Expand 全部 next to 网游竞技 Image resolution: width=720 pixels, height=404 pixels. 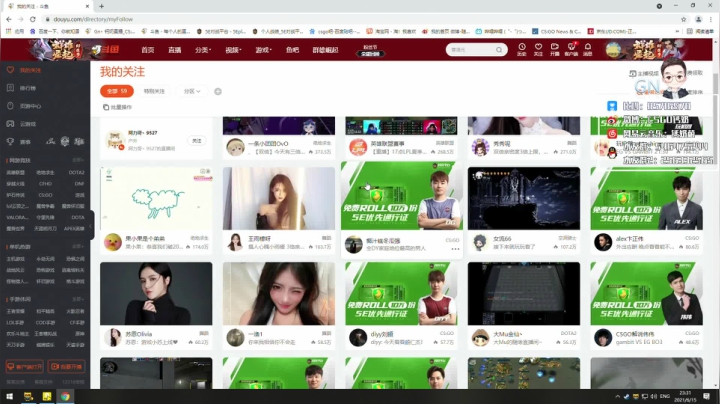(x=78, y=160)
